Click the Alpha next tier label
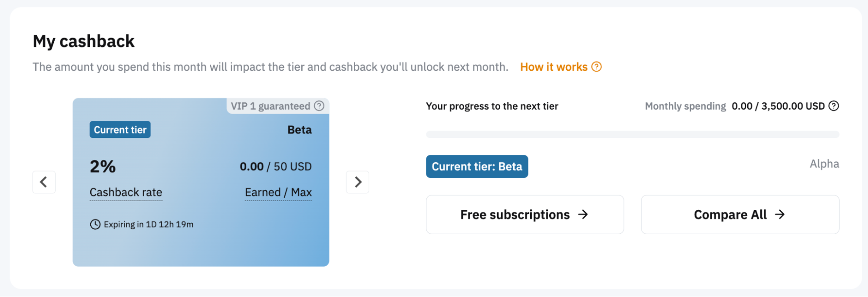This screenshot has height=297, width=868. (824, 164)
